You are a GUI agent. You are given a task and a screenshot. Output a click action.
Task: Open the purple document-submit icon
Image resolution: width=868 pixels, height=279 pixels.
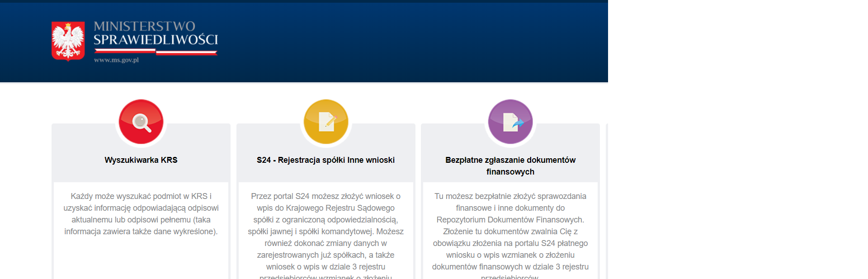tap(510, 122)
